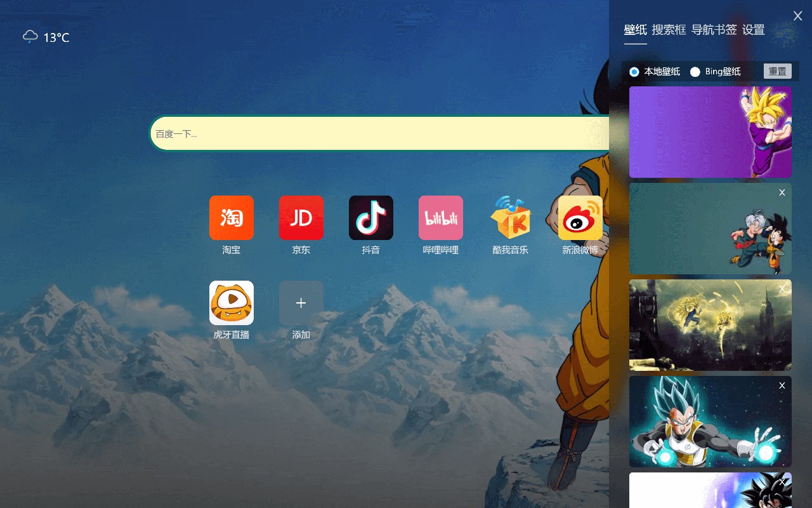
Task: Click the 酷我音乐 label text
Action: [511, 250]
